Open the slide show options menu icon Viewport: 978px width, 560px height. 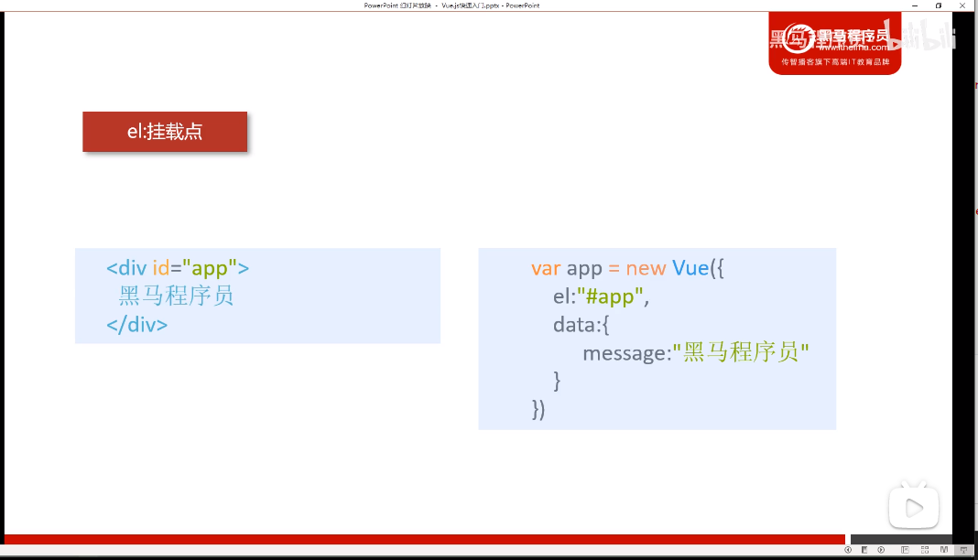[864, 550]
